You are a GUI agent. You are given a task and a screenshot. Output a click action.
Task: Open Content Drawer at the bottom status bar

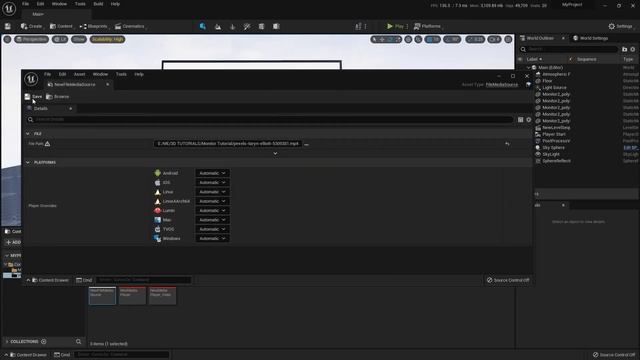point(28,355)
